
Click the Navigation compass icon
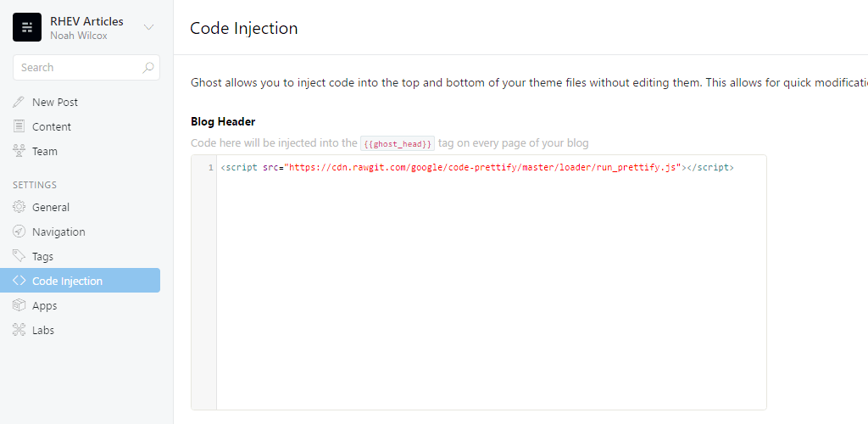click(19, 232)
